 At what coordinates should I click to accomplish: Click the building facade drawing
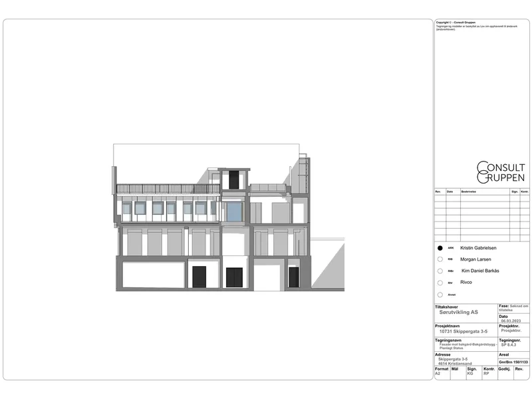(229, 217)
